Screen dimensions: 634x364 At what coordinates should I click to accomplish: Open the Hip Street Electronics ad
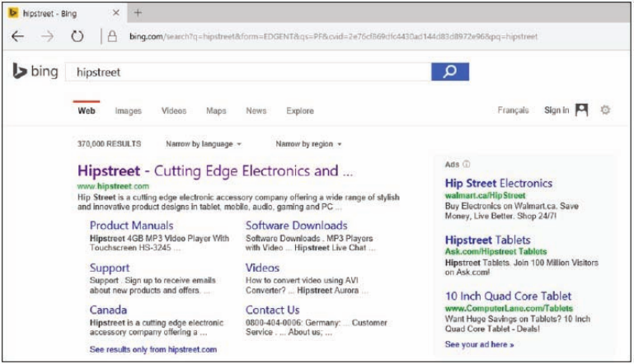[x=499, y=184]
